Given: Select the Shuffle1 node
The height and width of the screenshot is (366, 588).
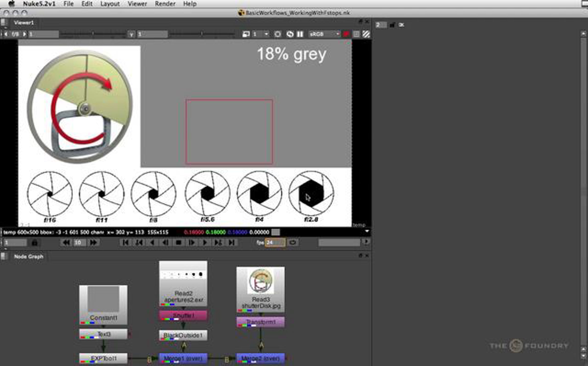Looking at the screenshot, I should 183,316.
